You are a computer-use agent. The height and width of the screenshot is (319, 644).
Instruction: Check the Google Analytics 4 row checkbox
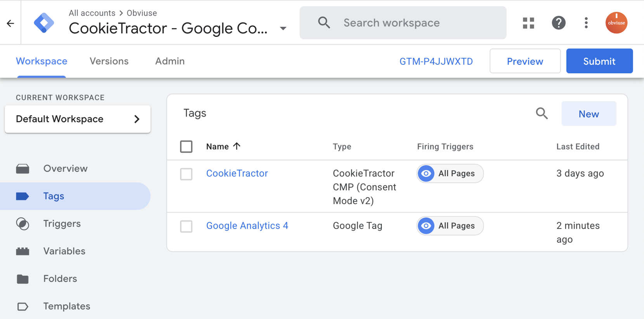(186, 226)
